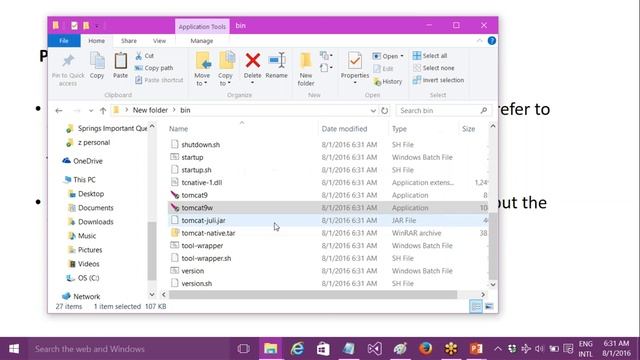Sort by the Date modified column
Viewport: 640px width, 360px height.
(344, 129)
